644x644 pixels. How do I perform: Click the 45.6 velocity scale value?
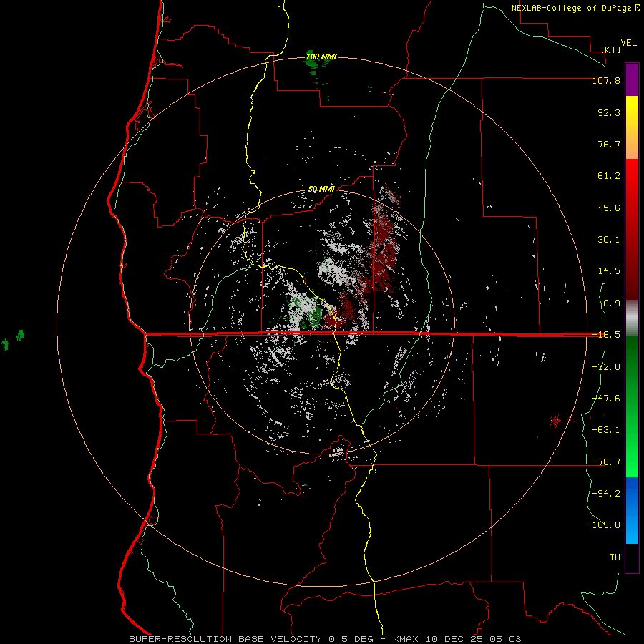609,208
